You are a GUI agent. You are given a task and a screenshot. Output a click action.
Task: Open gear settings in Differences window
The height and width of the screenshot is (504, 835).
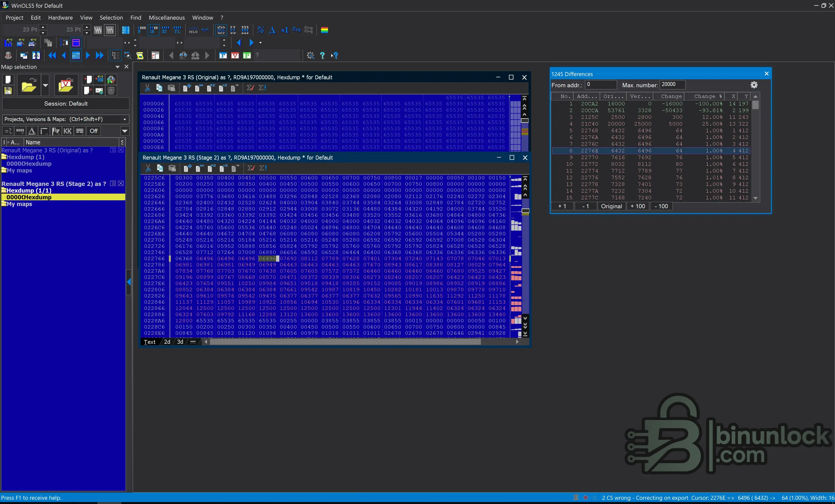[754, 85]
